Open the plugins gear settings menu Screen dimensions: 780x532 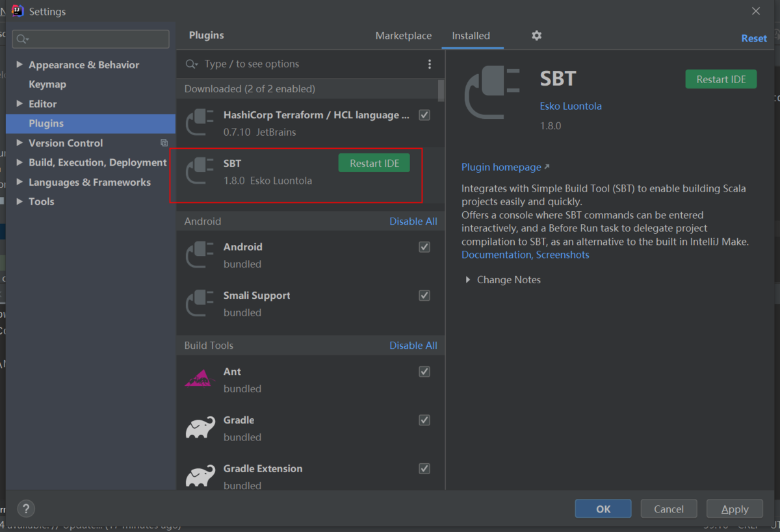pos(536,36)
